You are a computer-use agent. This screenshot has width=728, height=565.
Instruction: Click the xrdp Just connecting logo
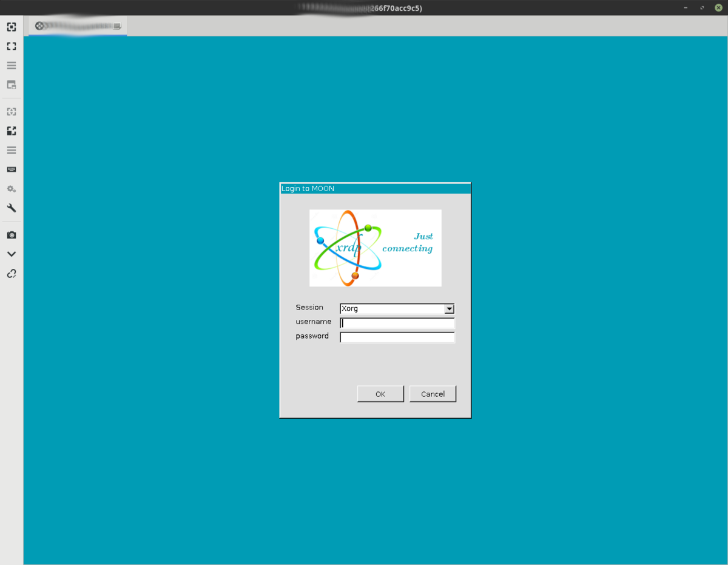coord(376,248)
